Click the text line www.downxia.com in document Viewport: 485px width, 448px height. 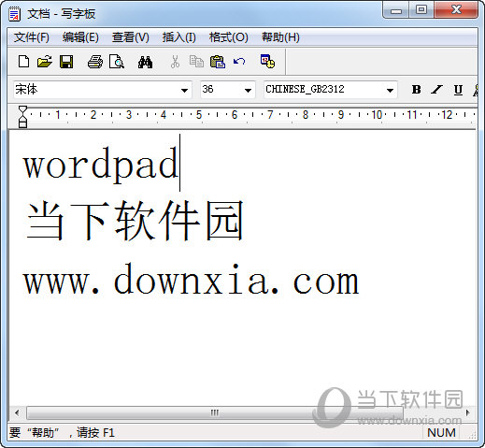(191, 279)
